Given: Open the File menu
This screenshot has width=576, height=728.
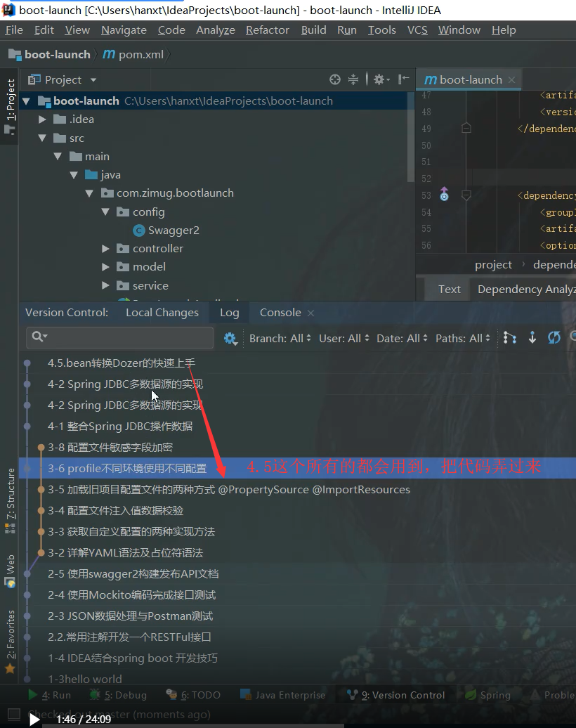Looking at the screenshot, I should [x=14, y=30].
